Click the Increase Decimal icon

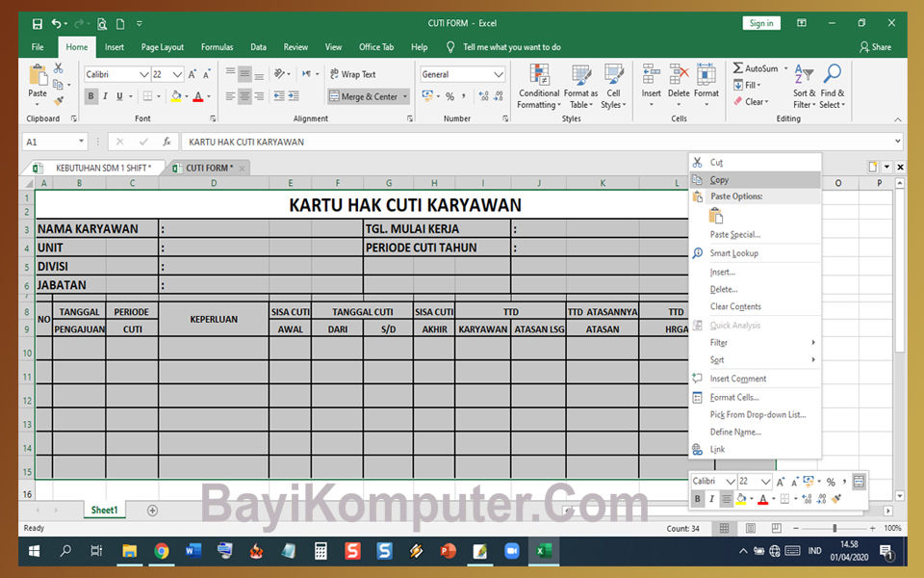pos(483,95)
